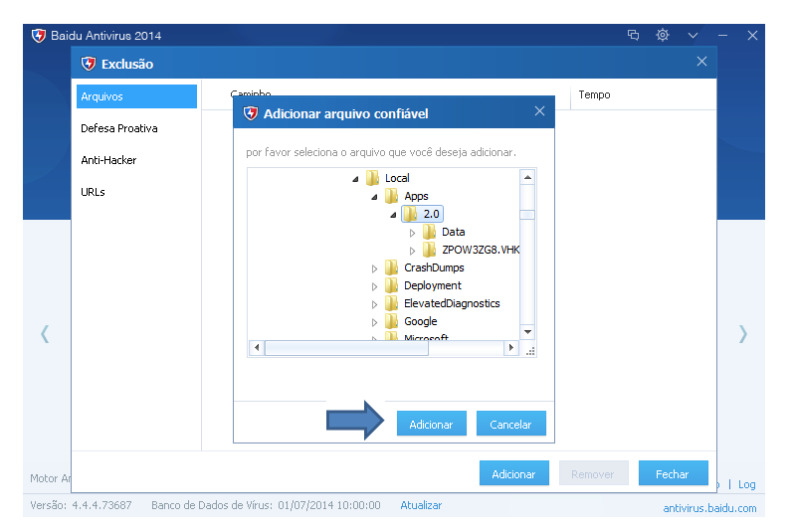
Task: Close the Exclusão dialog
Action: click(701, 62)
